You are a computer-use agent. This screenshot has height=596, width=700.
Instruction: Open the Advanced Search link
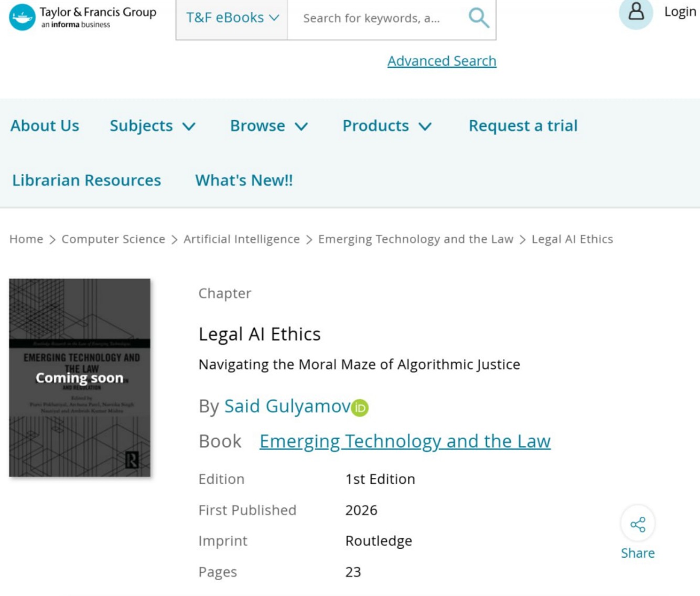coord(441,61)
